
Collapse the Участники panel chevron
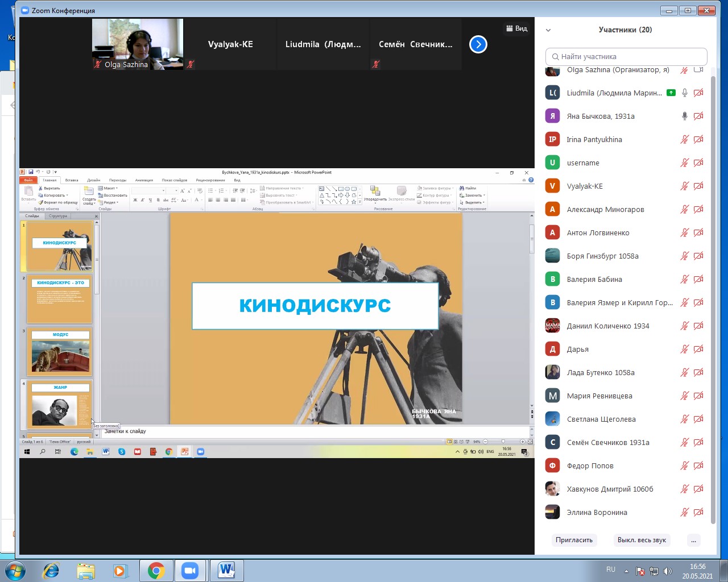(x=548, y=30)
